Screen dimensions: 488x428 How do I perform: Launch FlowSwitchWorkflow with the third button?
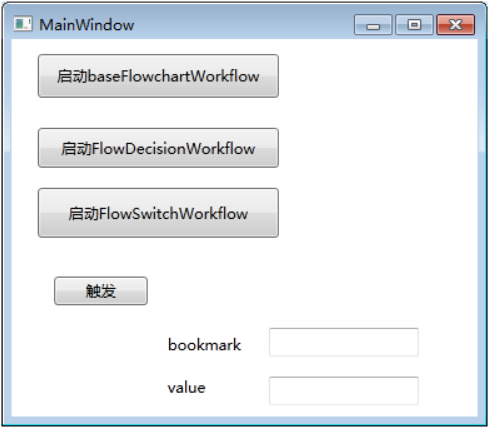coord(158,213)
